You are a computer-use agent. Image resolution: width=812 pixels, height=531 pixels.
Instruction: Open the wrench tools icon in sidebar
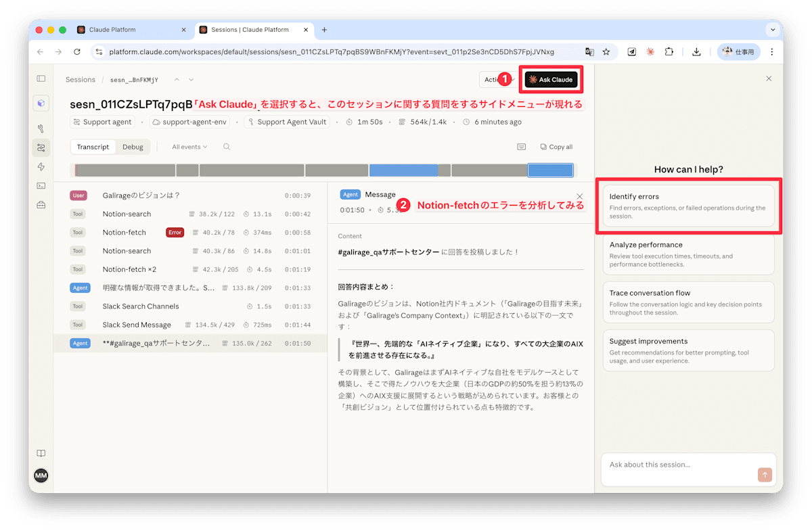coord(41,129)
